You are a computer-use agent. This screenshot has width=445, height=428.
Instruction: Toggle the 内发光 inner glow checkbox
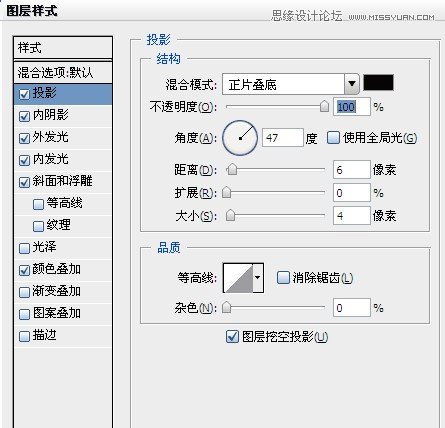point(24,160)
